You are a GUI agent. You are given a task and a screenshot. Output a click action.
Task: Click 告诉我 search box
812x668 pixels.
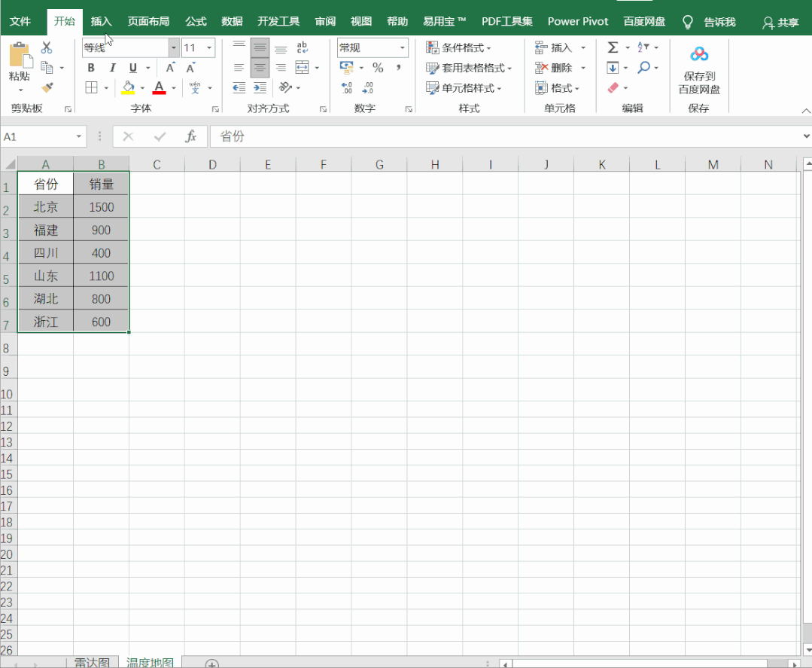coord(719,23)
